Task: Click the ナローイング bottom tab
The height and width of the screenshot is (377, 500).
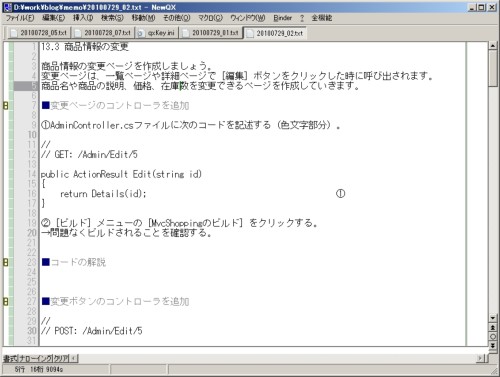Action: (36, 359)
